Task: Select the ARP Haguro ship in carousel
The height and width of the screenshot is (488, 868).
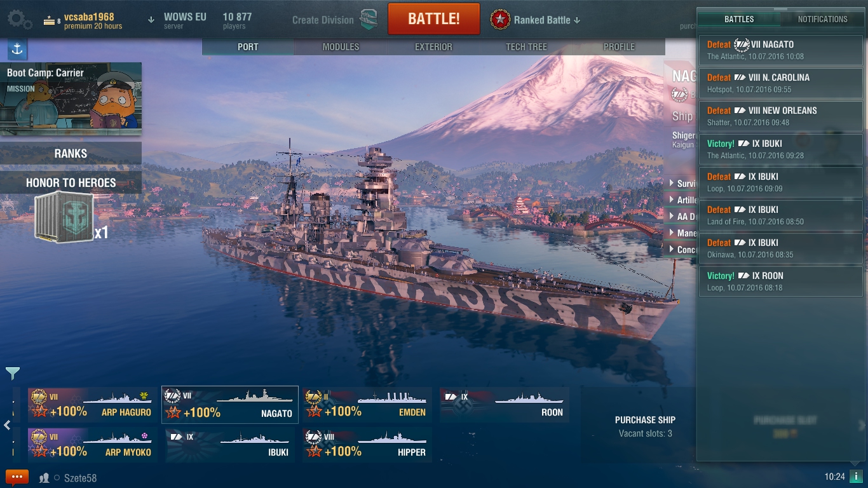Action: [x=93, y=405]
